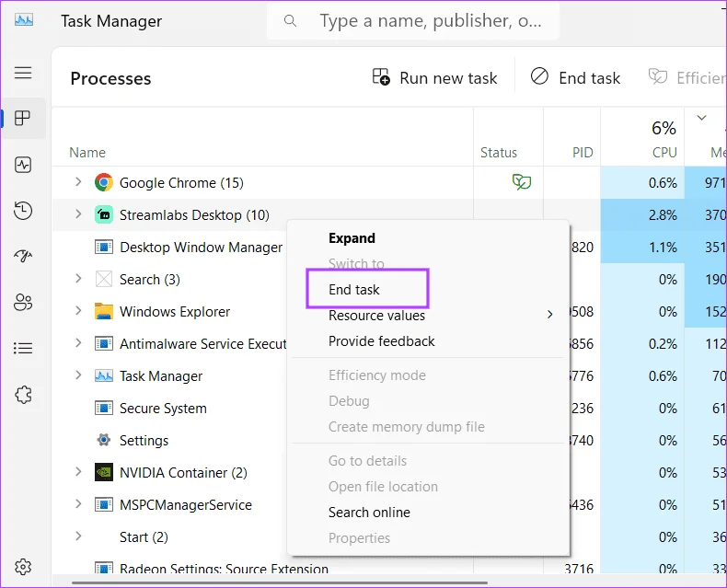
Task: Open App history icon in sidebar
Action: 23,211
